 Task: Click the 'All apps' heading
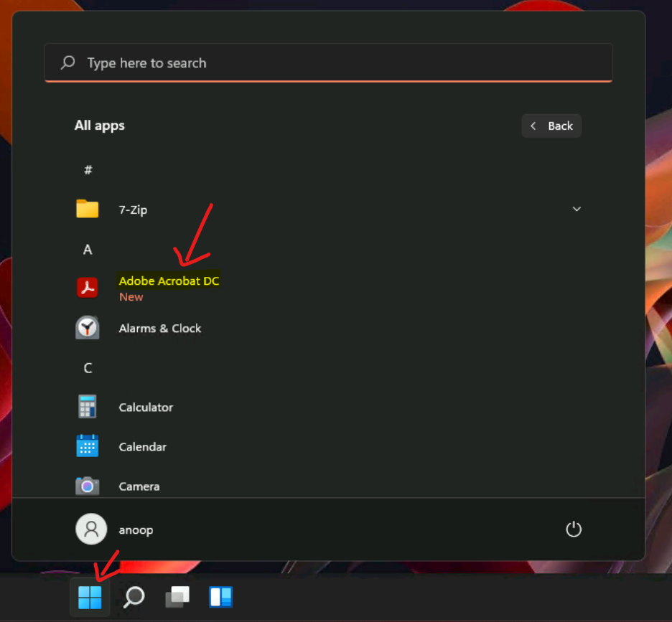[x=99, y=126]
